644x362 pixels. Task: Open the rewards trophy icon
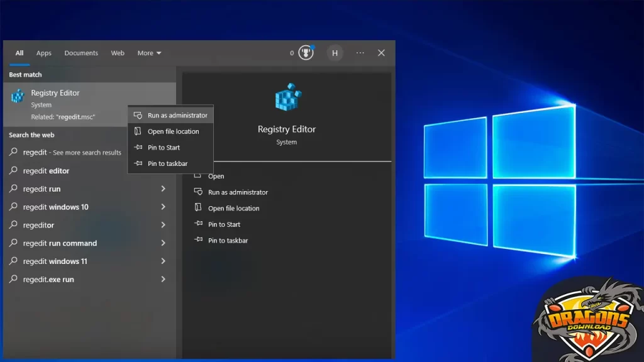(306, 53)
